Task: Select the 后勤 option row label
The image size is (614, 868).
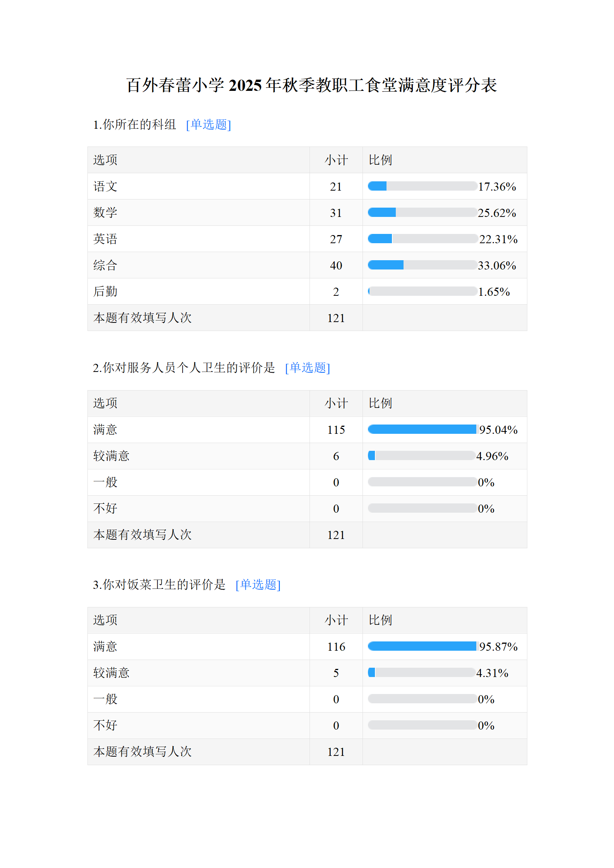Action: tap(105, 292)
